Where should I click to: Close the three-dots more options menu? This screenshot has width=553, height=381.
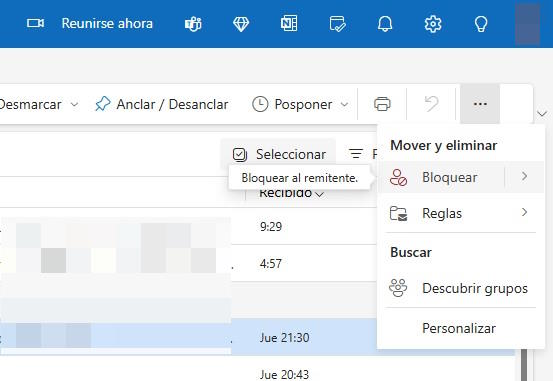click(480, 104)
